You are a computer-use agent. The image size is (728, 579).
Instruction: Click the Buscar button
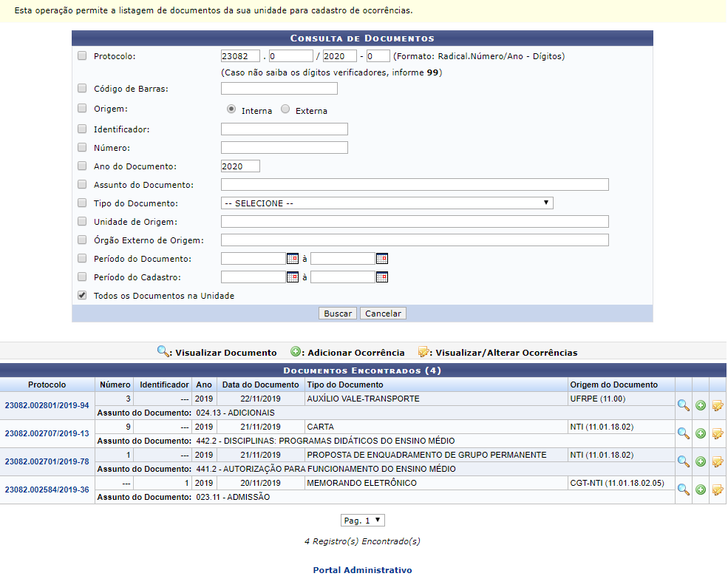pyautogui.click(x=338, y=314)
